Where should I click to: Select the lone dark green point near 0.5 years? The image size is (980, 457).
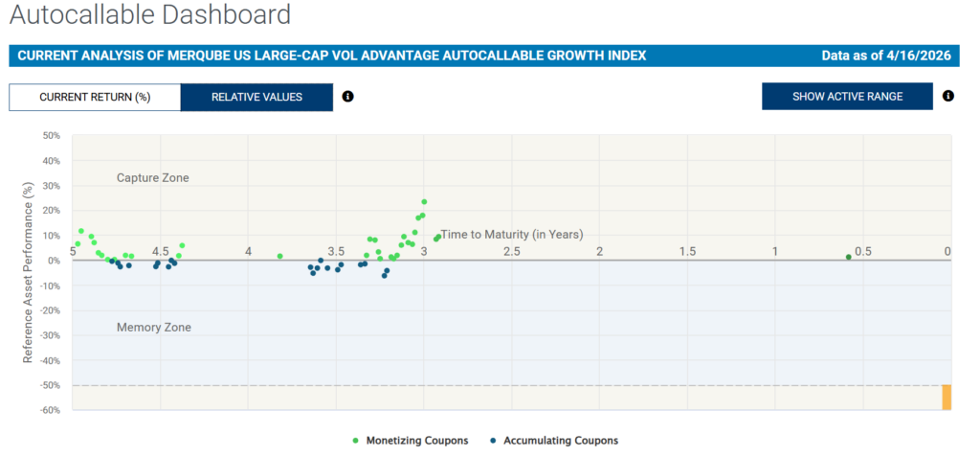[848, 257]
